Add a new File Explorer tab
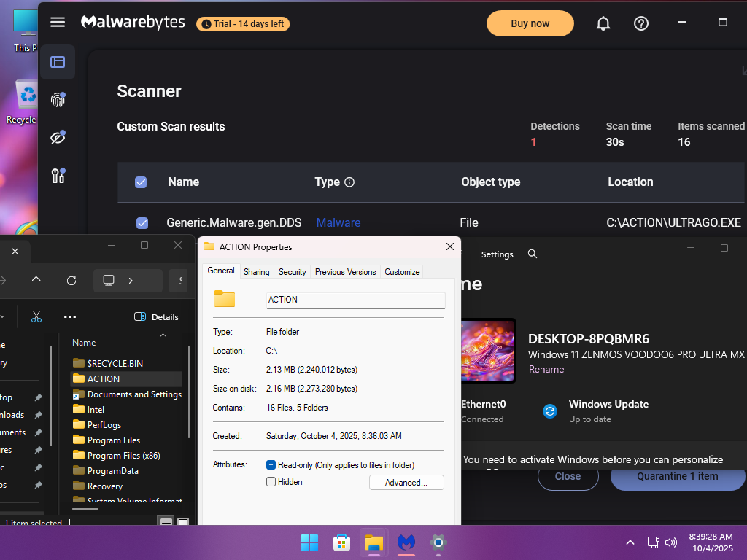Screen dimensions: 747x560 [47, 252]
